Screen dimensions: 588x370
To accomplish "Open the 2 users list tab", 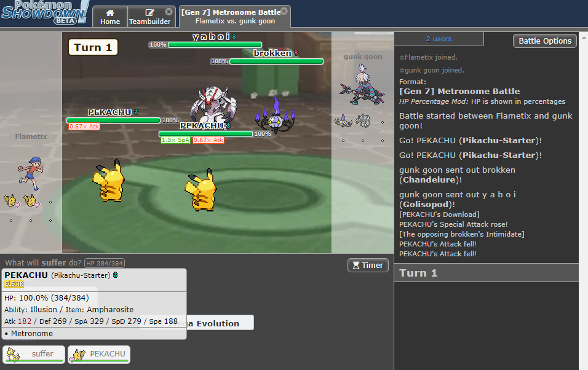I will [x=439, y=39].
